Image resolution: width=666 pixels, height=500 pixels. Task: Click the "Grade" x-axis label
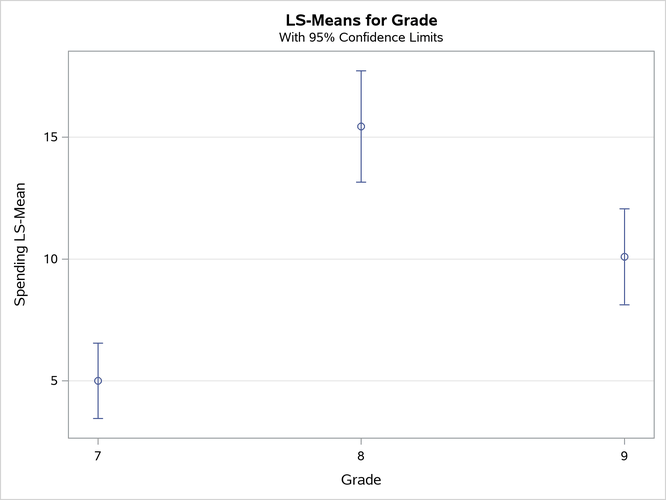coord(360,479)
